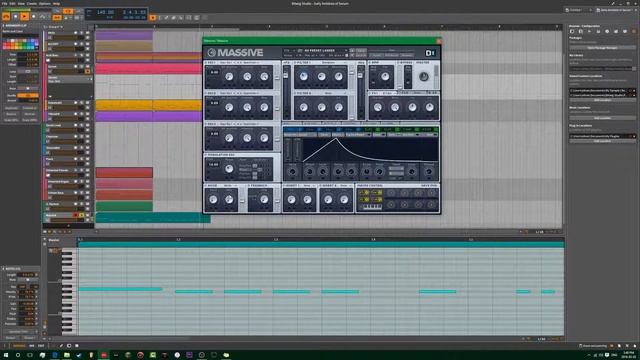Switch to EDIT view in bottom bar
Viewport: 640px width, 360px height.
pos(41,346)
